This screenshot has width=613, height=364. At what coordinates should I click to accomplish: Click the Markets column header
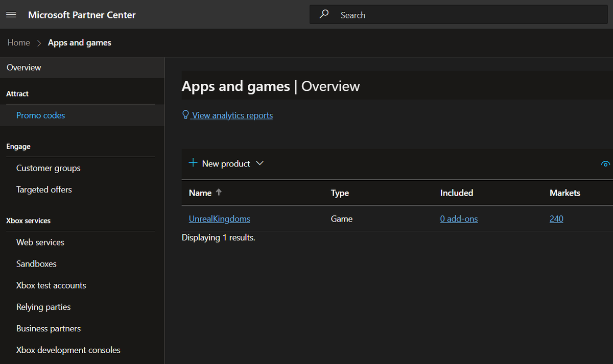pos(565,192)
